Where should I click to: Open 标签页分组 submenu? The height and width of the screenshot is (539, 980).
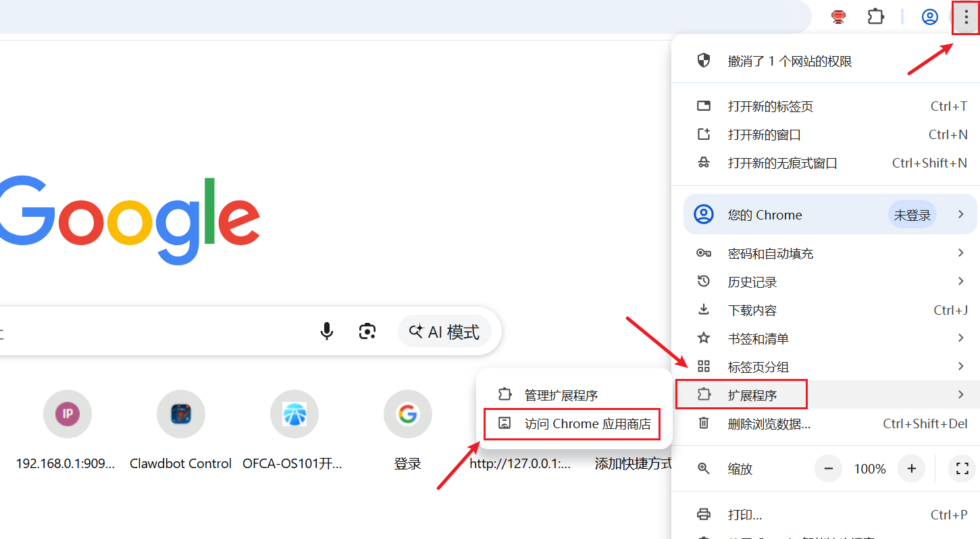825,367
